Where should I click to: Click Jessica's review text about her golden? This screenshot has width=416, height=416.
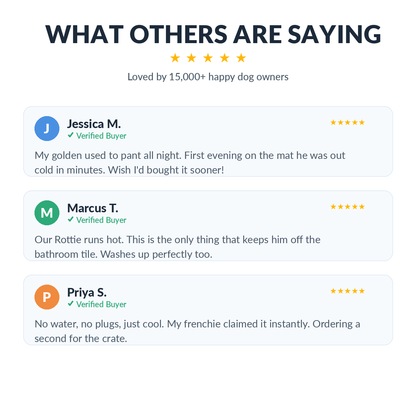190,163
